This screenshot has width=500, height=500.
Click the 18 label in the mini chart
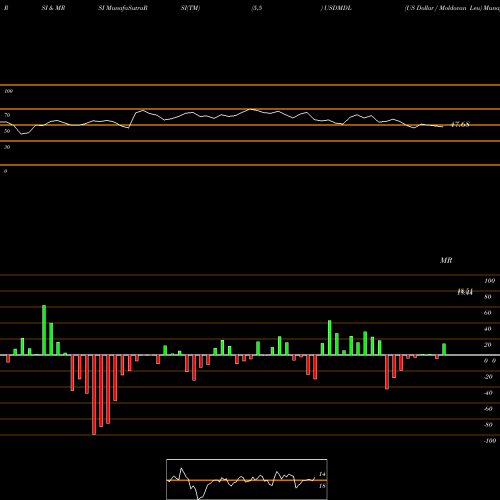(x=322, y=486)
